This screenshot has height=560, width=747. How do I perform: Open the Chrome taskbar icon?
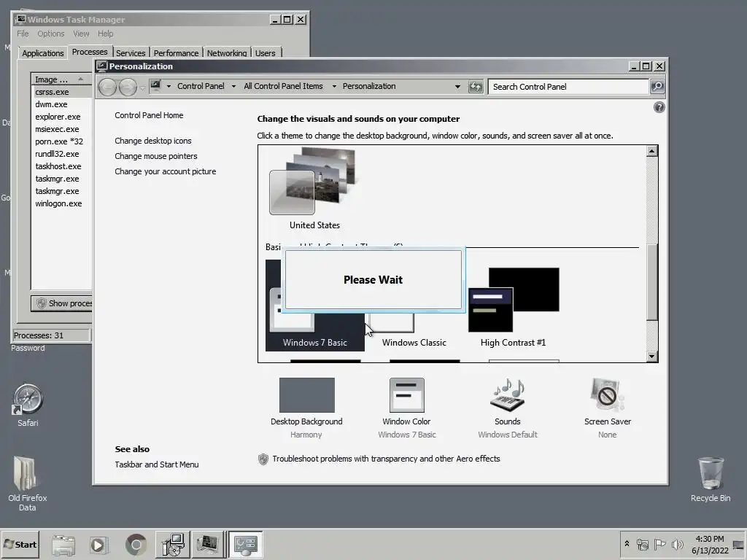tap(136, 545)
